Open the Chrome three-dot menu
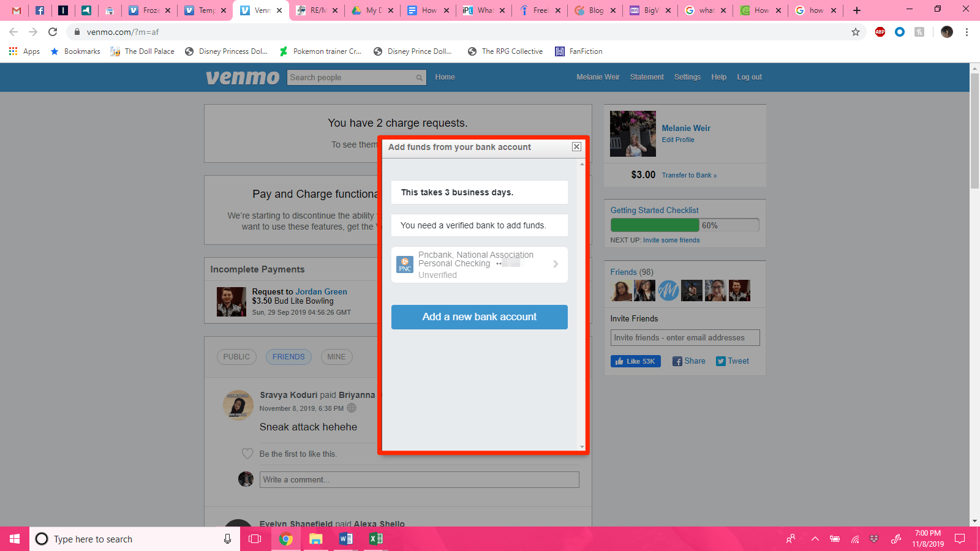Image resolution: width=980 pixels, height=551 pixels. pos(967,32)
